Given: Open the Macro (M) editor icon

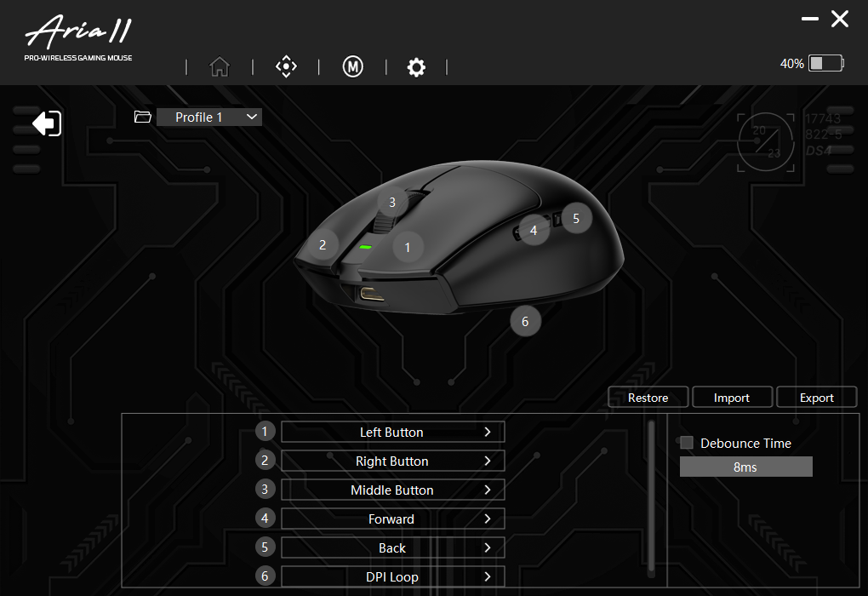Looking at the screenshot, I should point(353,67).
